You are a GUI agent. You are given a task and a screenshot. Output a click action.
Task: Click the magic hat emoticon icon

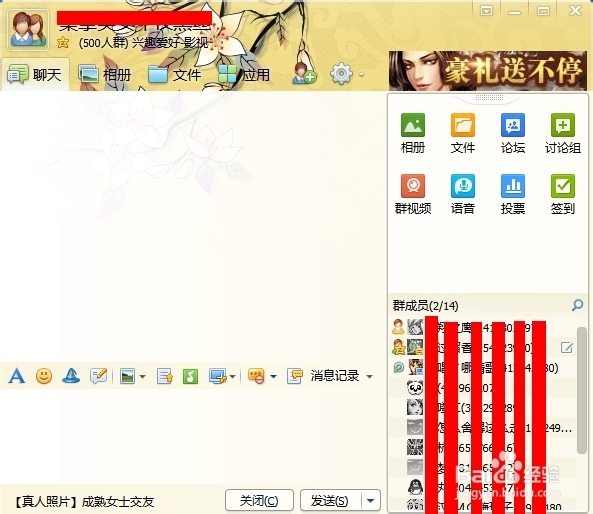[x=71, y=376]
